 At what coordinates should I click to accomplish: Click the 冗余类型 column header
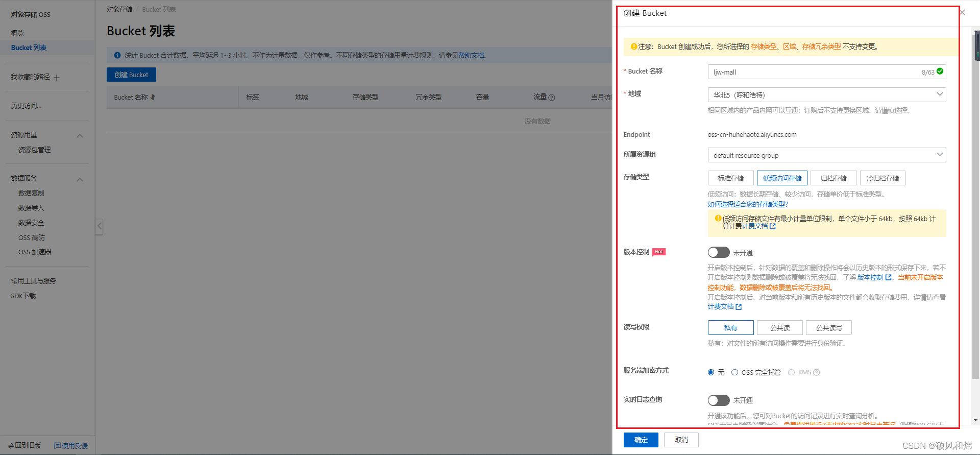428,97
